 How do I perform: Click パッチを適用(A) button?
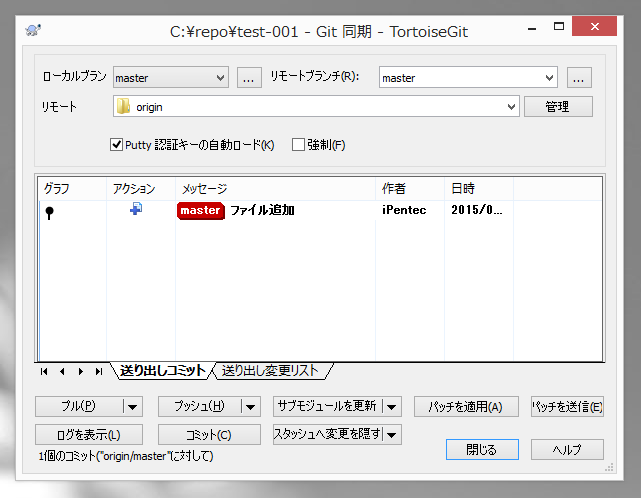pyautogui.click(x=466, y=406)
